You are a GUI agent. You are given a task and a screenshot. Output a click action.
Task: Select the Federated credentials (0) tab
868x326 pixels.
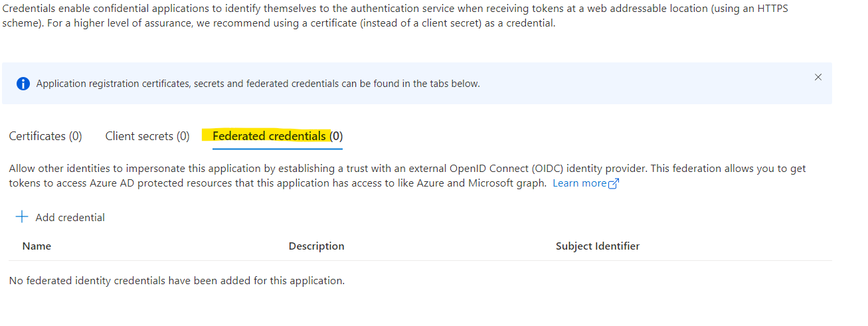(x=278, y=136)
